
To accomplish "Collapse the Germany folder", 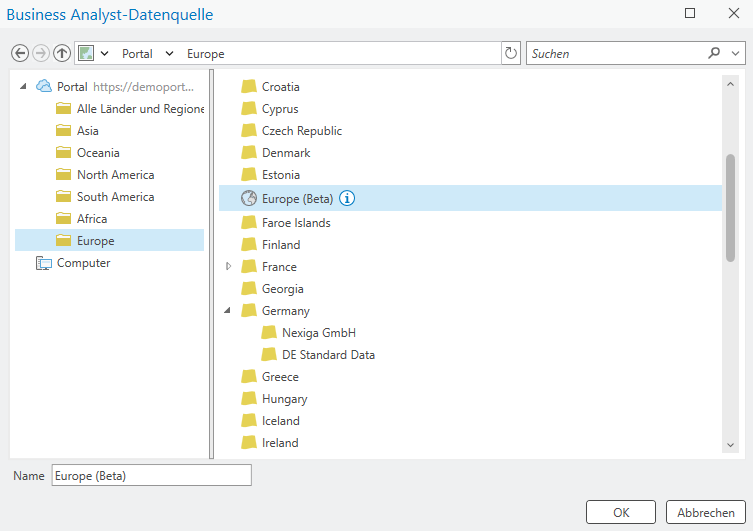I will (228, 311).
